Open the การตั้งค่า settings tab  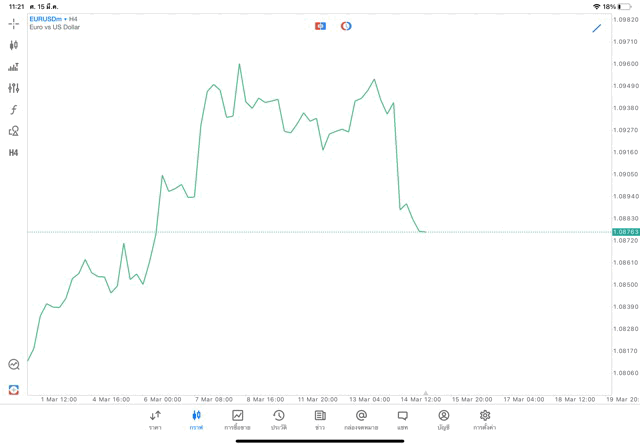485,420
